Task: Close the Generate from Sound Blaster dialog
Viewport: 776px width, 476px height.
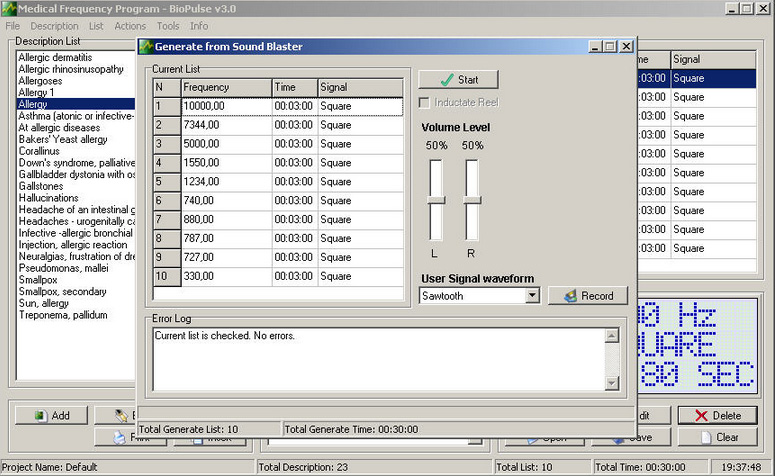Action: [x=626, y=46]
